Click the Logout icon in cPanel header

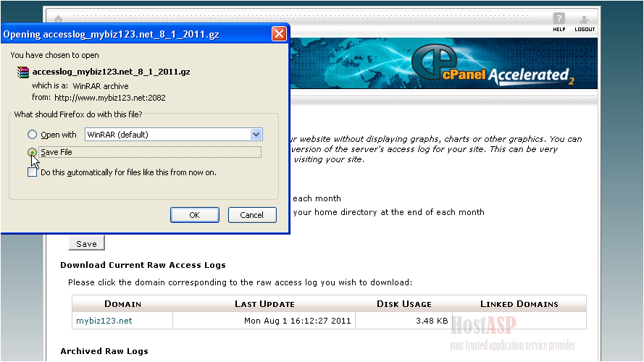(585, 22)
